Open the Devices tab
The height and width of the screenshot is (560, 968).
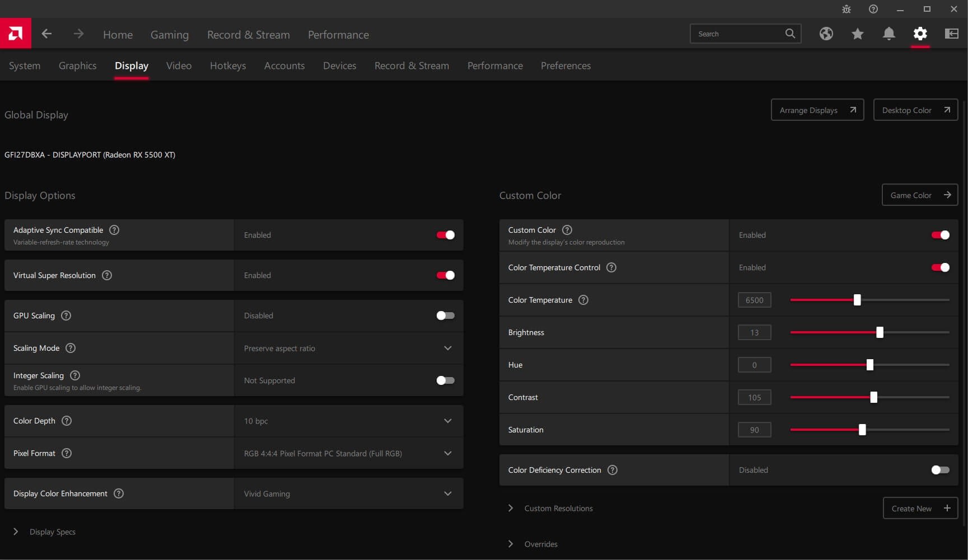340,65
